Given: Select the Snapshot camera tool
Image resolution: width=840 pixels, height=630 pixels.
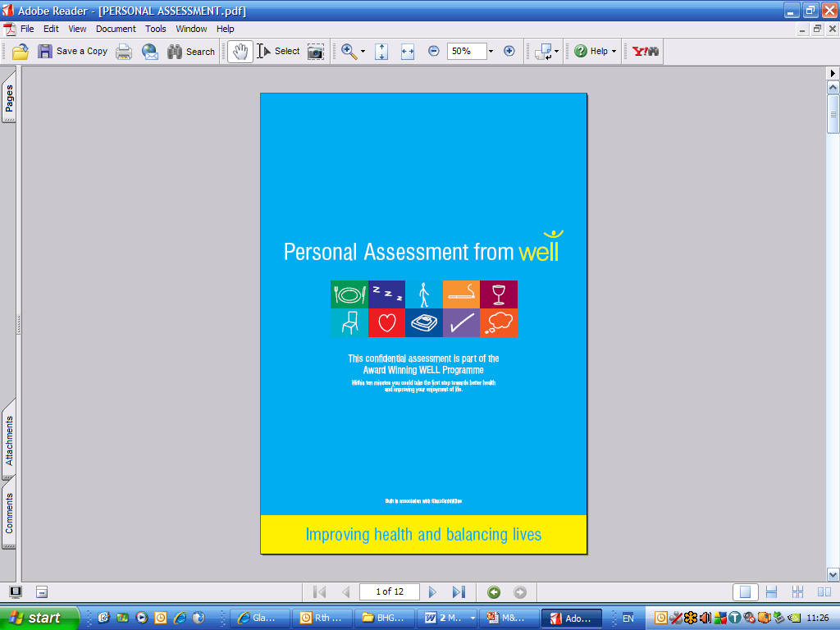Looking at the screenshot, I should [x=316, y=52].
